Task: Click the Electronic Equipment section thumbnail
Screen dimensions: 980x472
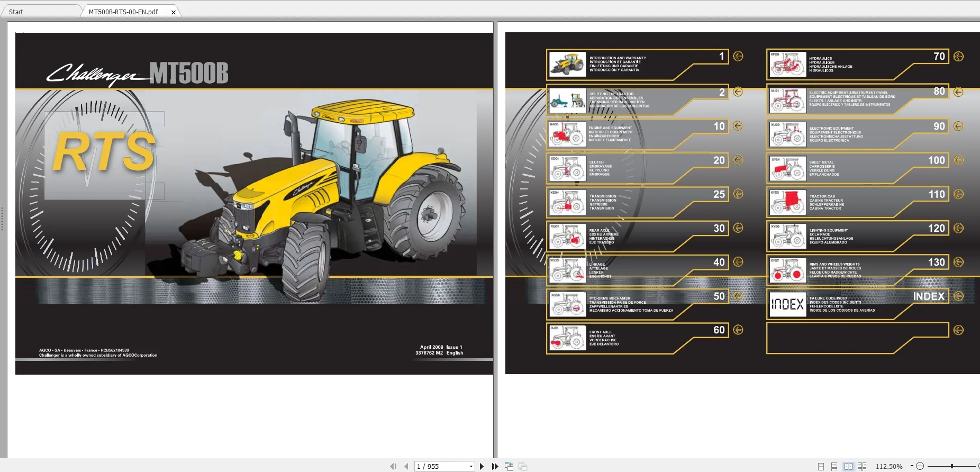Action: coord(787,134)
